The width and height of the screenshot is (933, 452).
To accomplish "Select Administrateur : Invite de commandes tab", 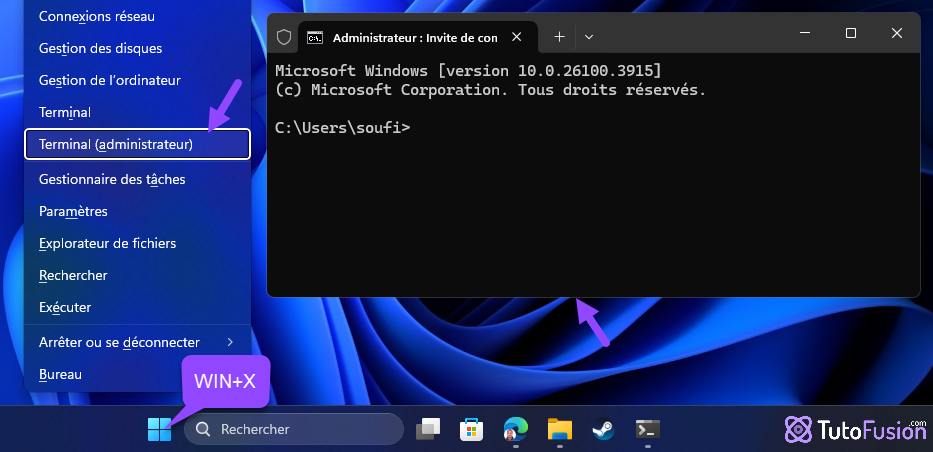I will click(417, 37).
